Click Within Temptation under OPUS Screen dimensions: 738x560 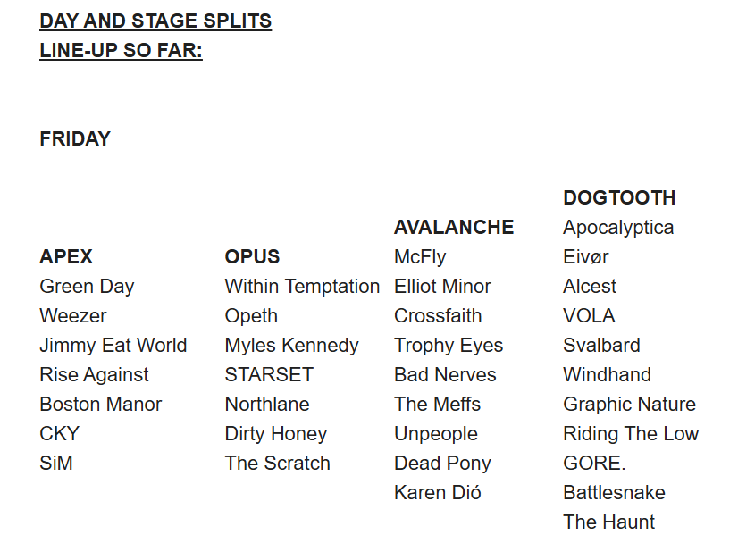[x=302, y=286]
